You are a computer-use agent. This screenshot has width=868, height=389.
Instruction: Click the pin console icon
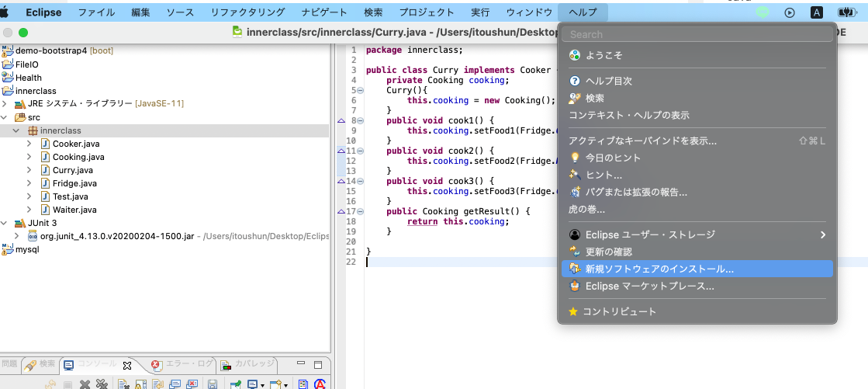tap(236, 384)
